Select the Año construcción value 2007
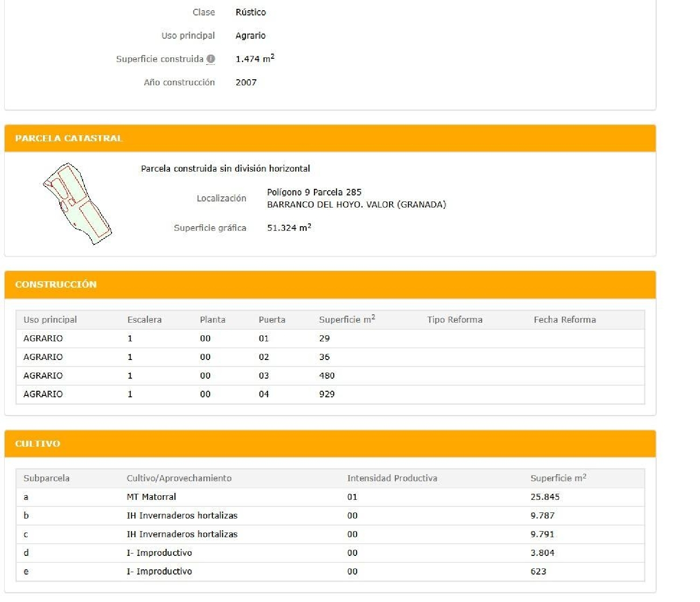 [x=246, y=82]
